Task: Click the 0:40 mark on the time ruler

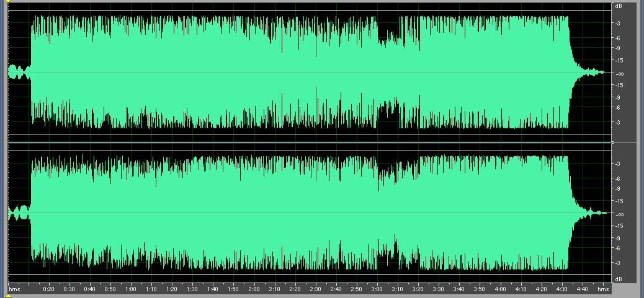Action: click(x=89, y=289)
